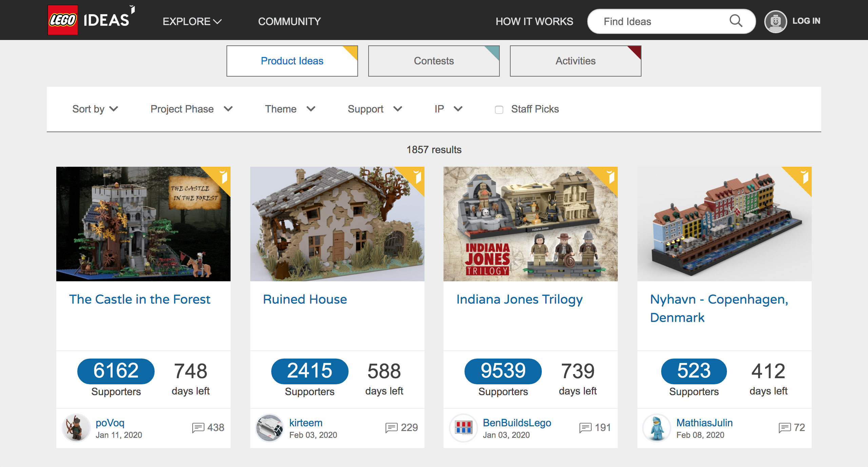This screenshot has height=467, width=868.
Task: Switch to the Contests tab
Action: 433,60
